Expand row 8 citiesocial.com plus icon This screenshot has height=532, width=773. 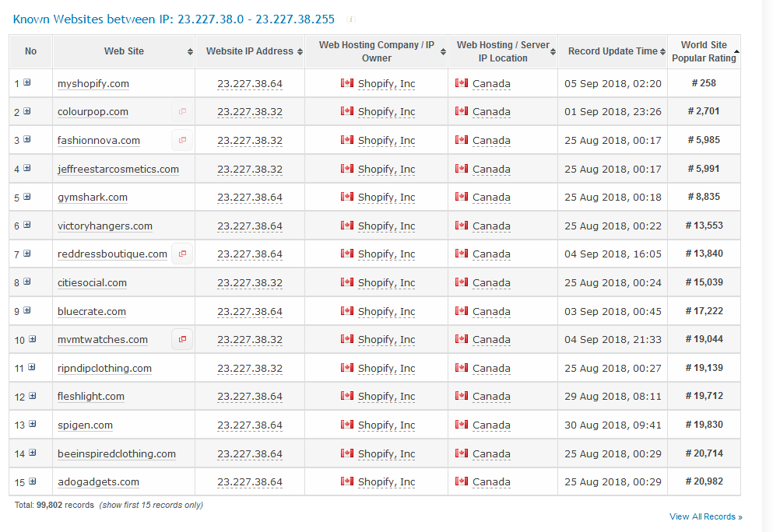pos(27,282)
